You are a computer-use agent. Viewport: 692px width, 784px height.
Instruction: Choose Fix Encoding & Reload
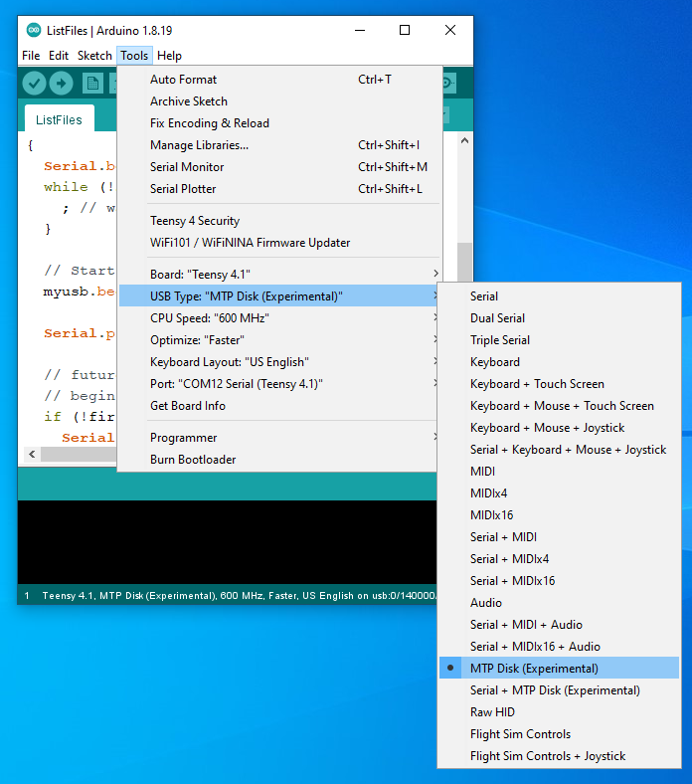(x=279, y=123)
